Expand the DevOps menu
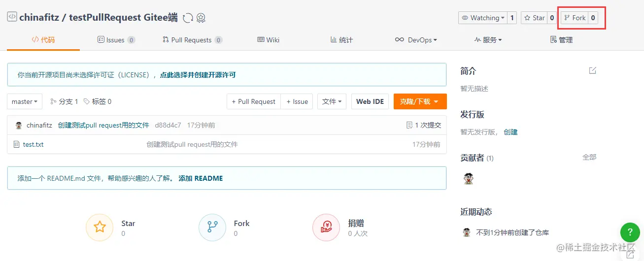This screenshot has width=644, height=261. 416,40
